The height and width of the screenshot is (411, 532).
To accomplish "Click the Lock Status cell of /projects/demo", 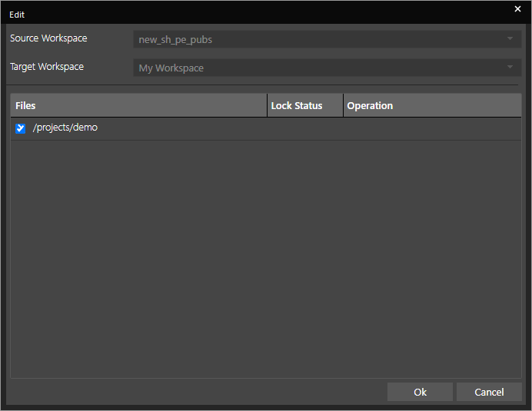I will tap(305, 128).
